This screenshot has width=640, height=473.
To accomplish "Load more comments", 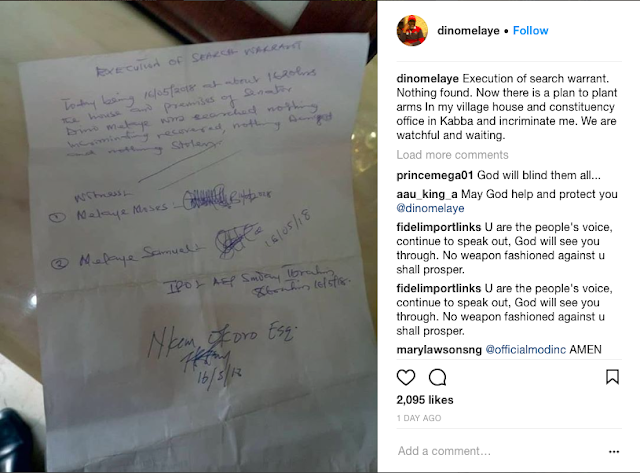I will tap(452, 155).
